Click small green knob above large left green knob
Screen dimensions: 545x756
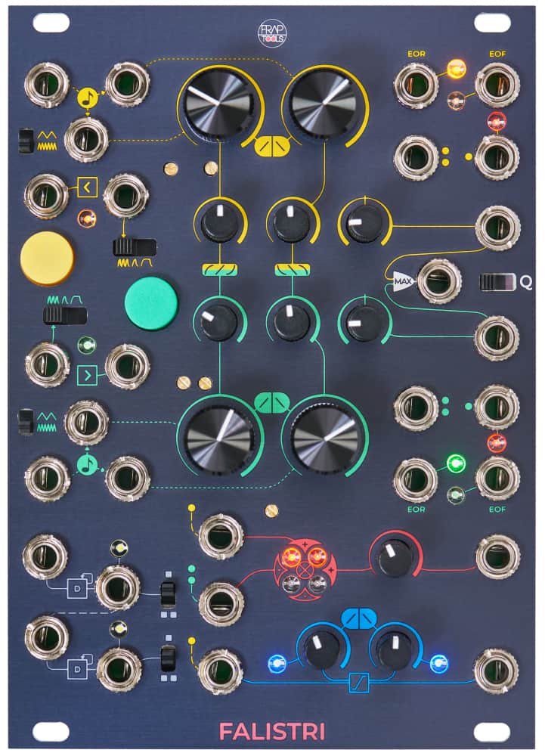click(219, 323)
